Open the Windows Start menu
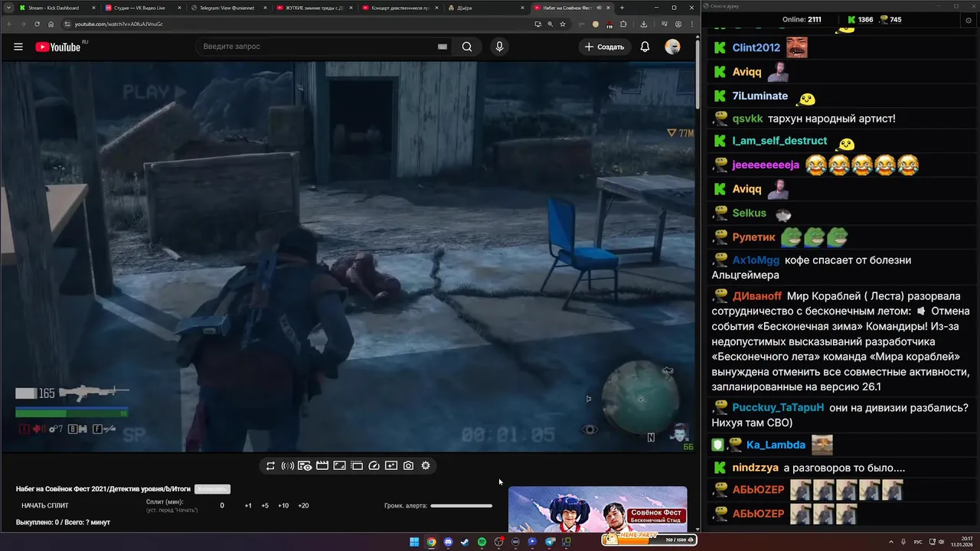 tap(414, 542)
